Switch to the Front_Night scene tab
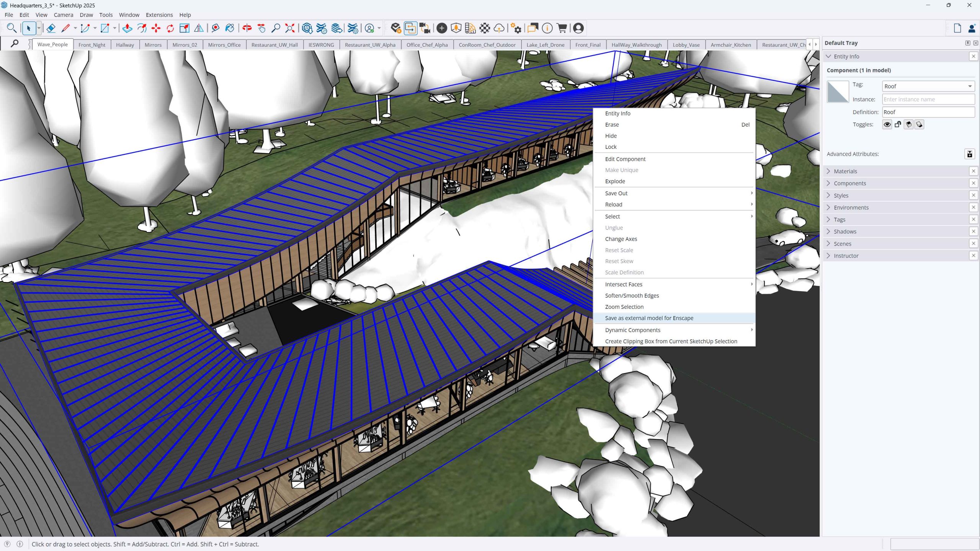This screenshot has width=980, height=551. pyautogui.click(x=92, y=44)
